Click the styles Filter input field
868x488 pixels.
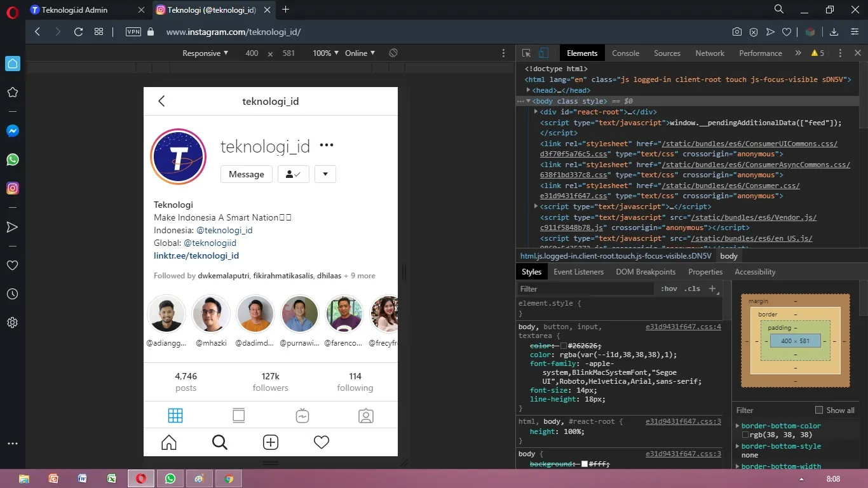(x=585, y=288)
